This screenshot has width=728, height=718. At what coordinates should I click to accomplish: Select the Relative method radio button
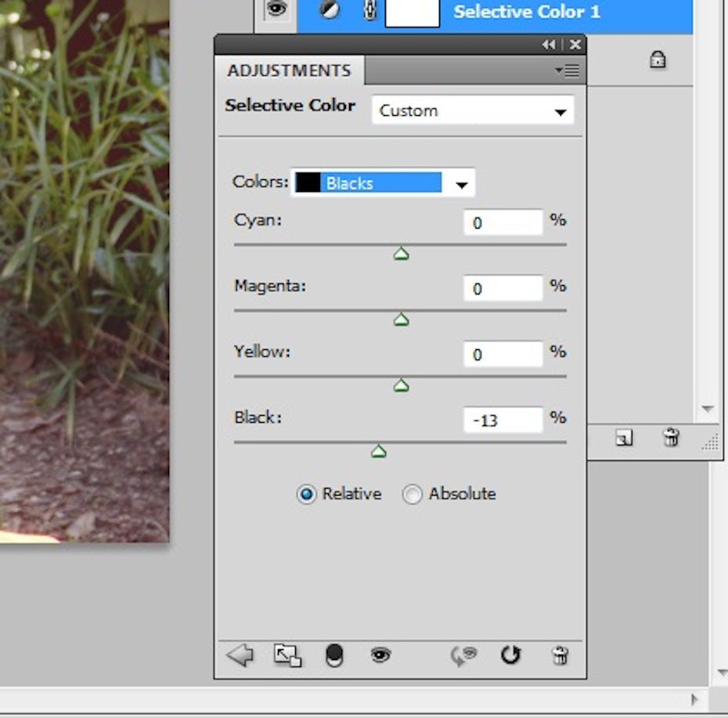pyautogui.click(x=306, y=494)
